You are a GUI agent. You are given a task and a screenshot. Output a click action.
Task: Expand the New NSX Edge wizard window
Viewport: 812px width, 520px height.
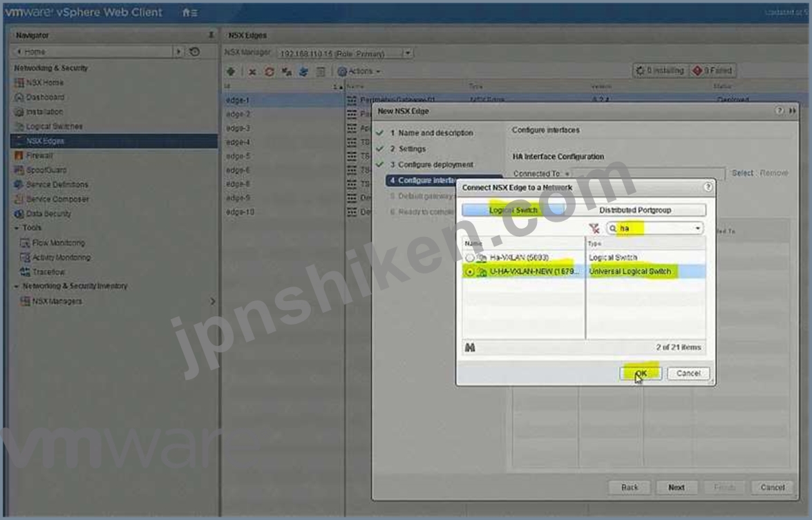[x=793, y=110]
